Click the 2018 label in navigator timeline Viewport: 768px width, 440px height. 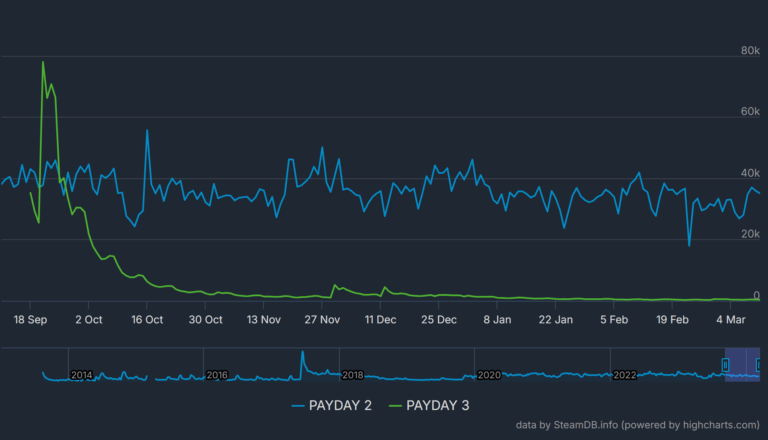click(x=353, y=375)
